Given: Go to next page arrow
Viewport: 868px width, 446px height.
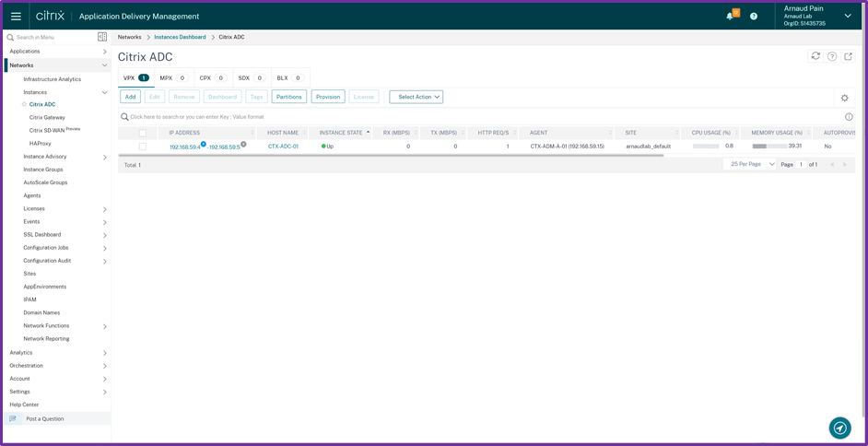Looking at the screenshot, I should pyautogui.click(x=845, y=164).
